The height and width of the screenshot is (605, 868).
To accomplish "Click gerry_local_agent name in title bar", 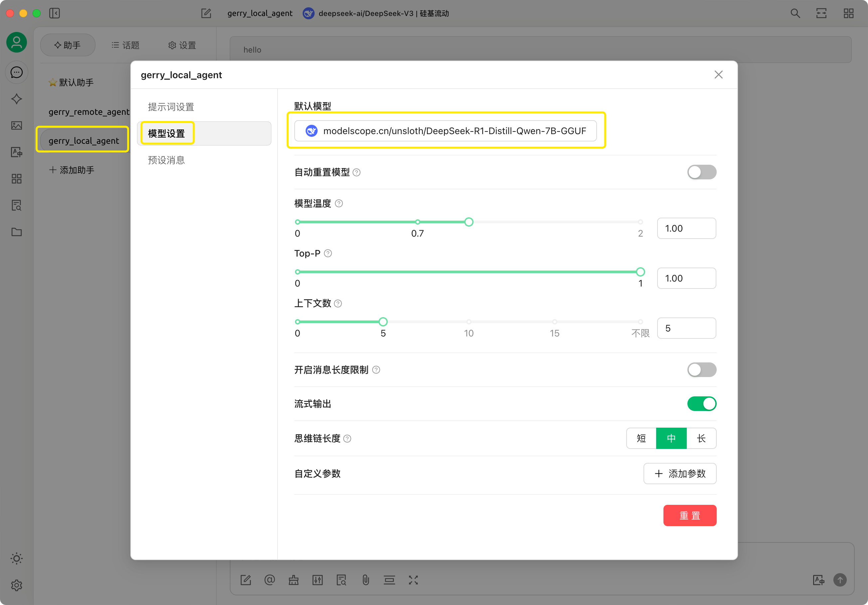I will pos(260,13).
